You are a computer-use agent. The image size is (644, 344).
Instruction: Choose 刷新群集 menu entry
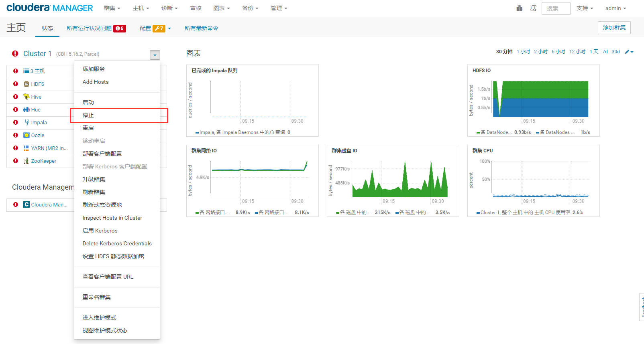tap(117, 192)
